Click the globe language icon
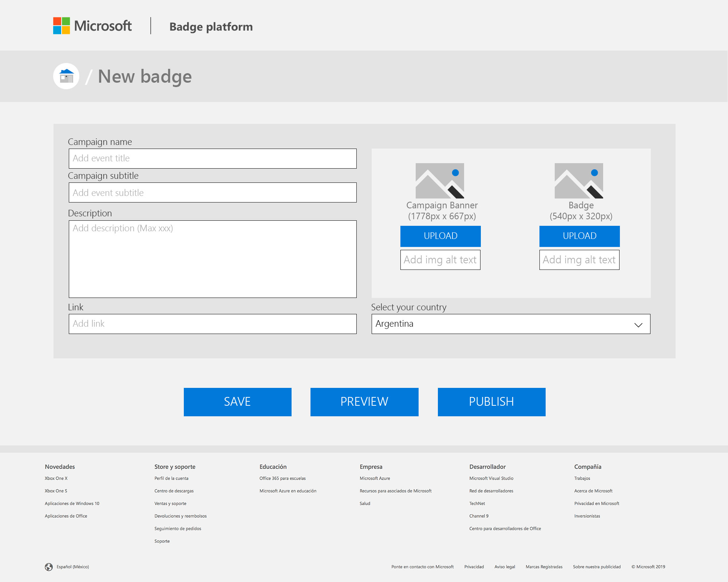This screenshot has height=582, width=728. tap(49, 567)
